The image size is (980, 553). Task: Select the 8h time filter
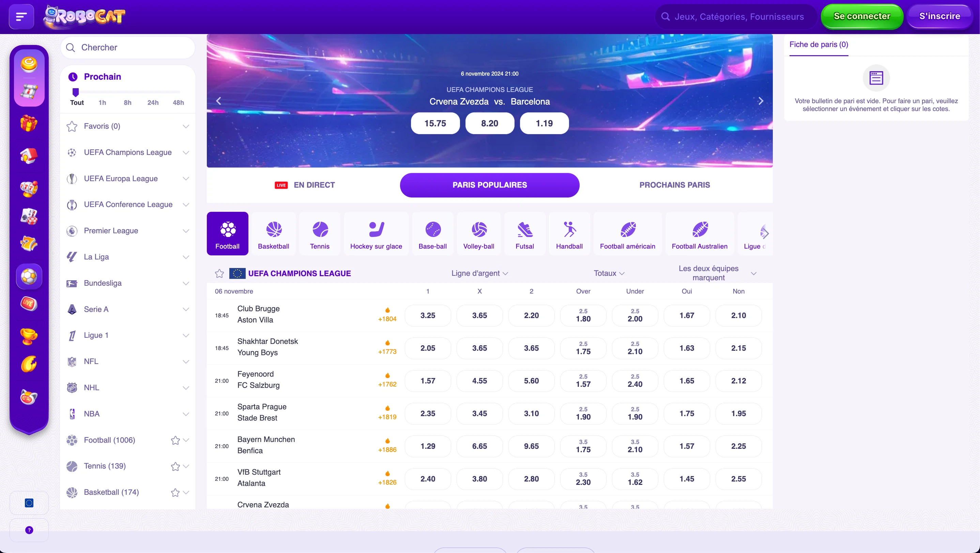127,102
